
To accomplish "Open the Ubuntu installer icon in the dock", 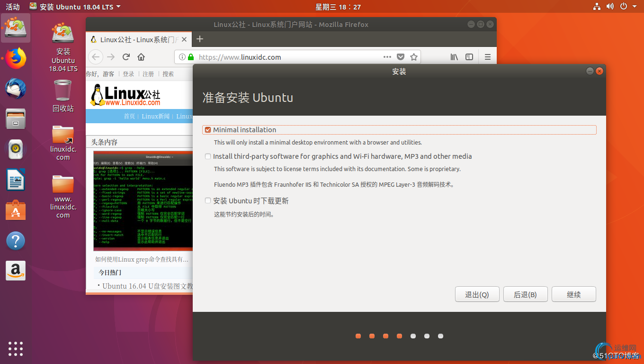I will (16, 28).
